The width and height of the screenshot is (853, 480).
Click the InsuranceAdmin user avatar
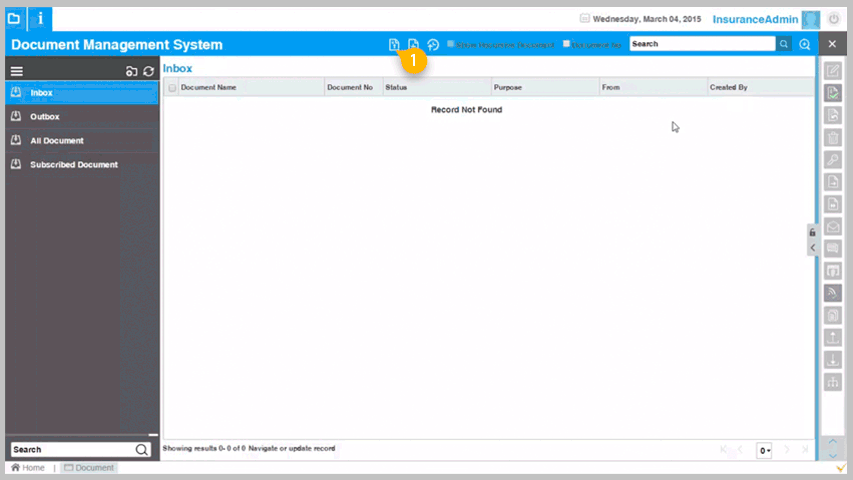[x=811, y=19]
